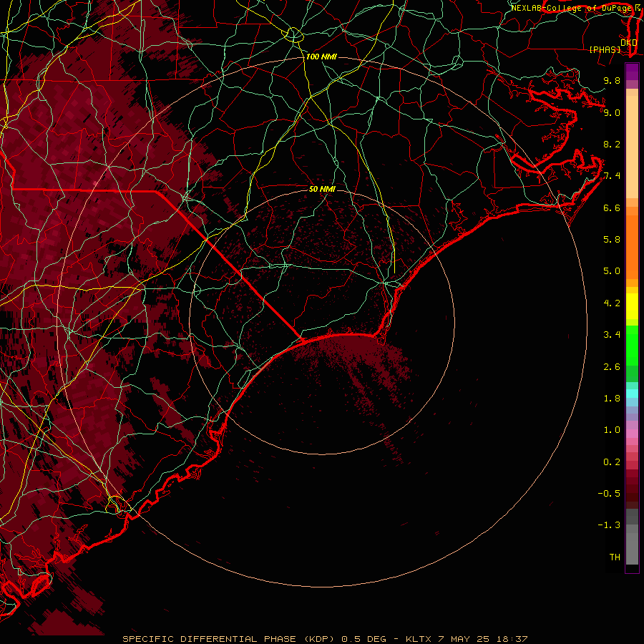Click the 8.2 scale value
Image resolution: width=644 pixels, height=644 pixels.
[x=612, y=144]
